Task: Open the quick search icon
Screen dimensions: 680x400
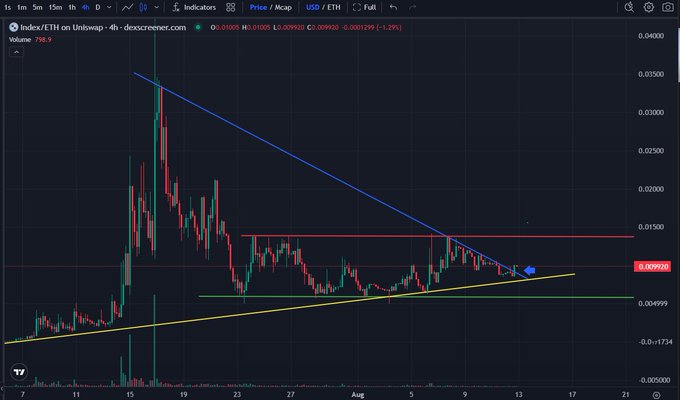Action: 629,7
